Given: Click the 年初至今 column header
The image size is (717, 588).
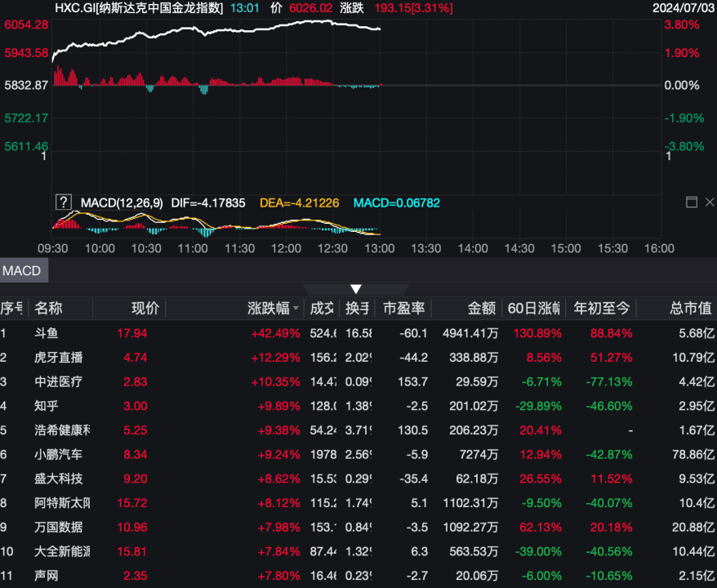Looking at the screenshot, I should click(x=603, y=309).
